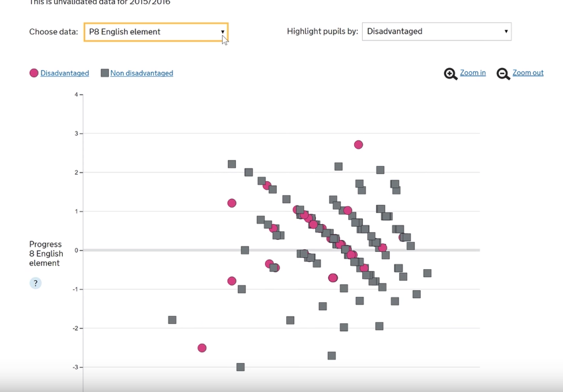
Task: Select the highest pink disadvantaged data point
Action: pyautogui.click(x=358, y=145)
